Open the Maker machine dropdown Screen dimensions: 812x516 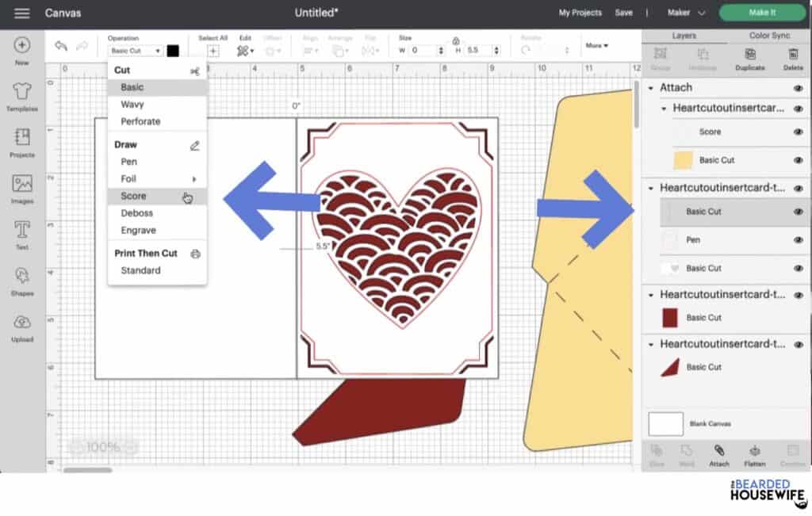point(687,13)
